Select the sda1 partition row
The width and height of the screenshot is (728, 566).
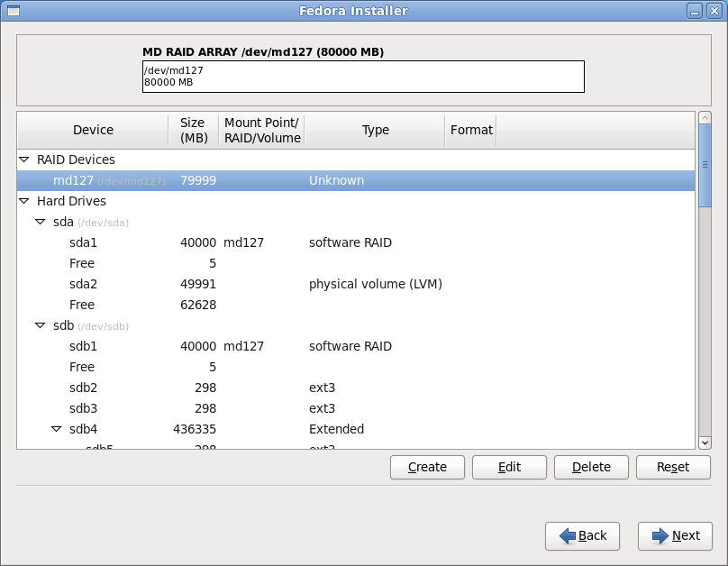tap(356, 242)
